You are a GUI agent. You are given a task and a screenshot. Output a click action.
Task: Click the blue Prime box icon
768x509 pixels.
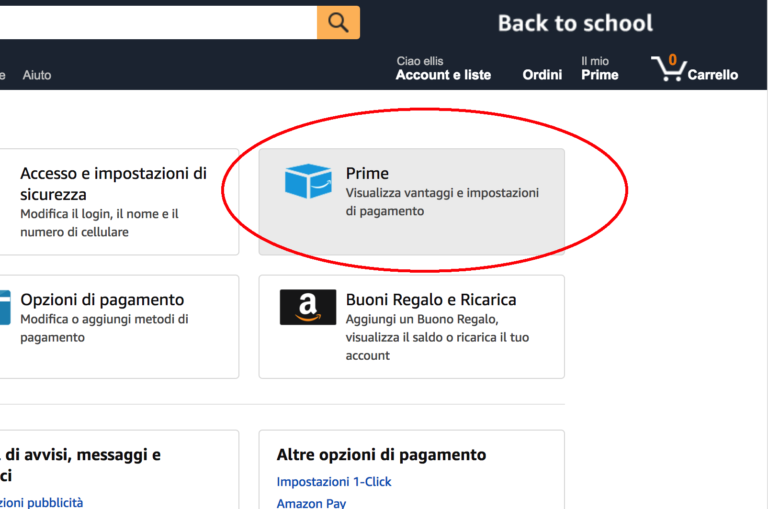pyautogui.click(x=307, y=182)
